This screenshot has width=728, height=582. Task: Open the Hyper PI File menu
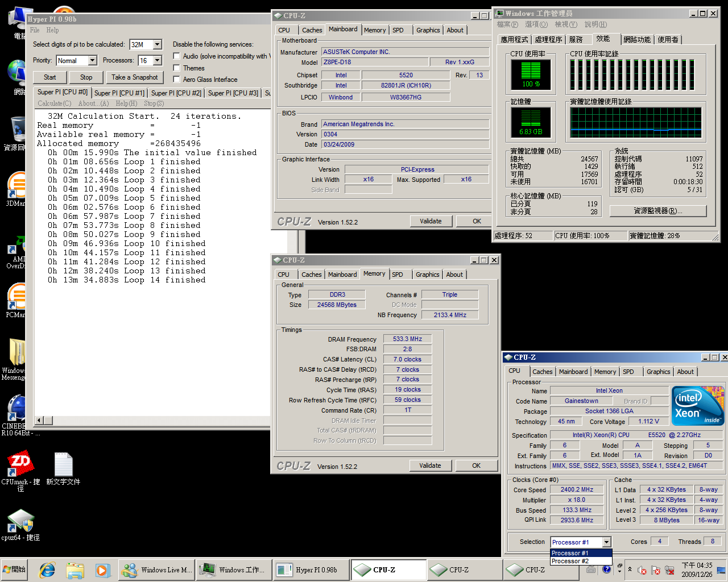(35, 30)
